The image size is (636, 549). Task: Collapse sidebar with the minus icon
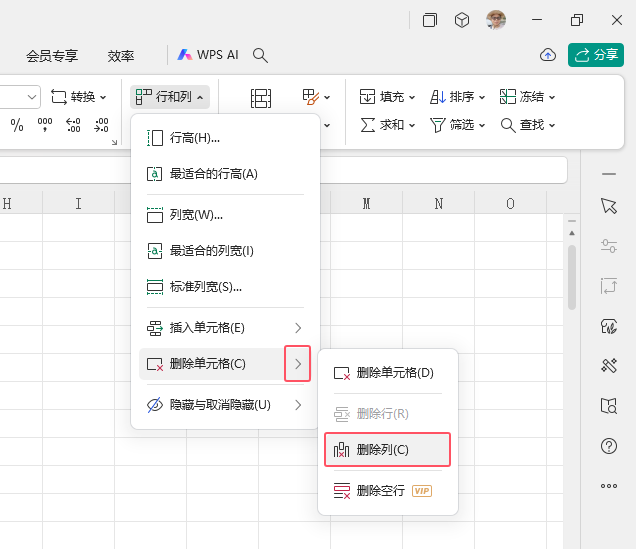point(608,174)
